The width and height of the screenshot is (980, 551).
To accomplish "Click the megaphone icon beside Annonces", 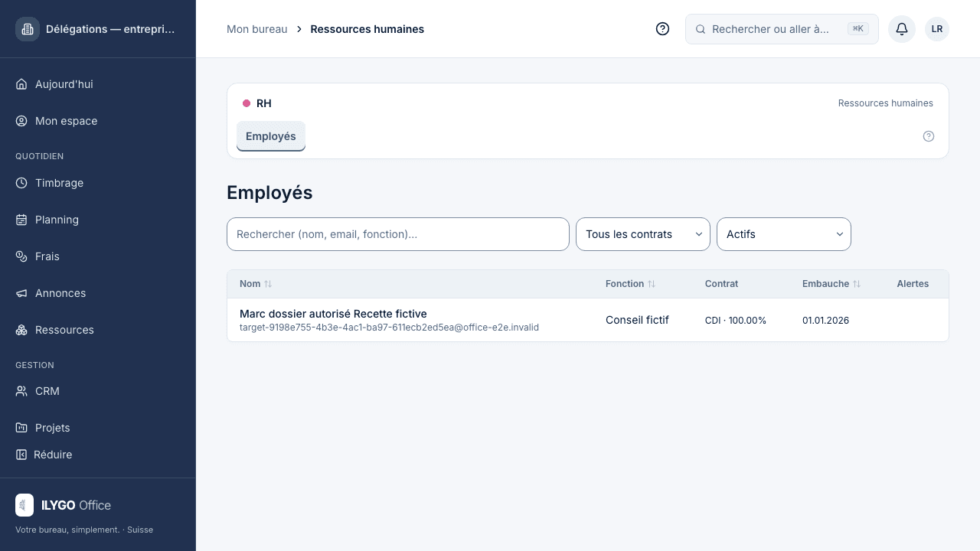I will point(21,293).
